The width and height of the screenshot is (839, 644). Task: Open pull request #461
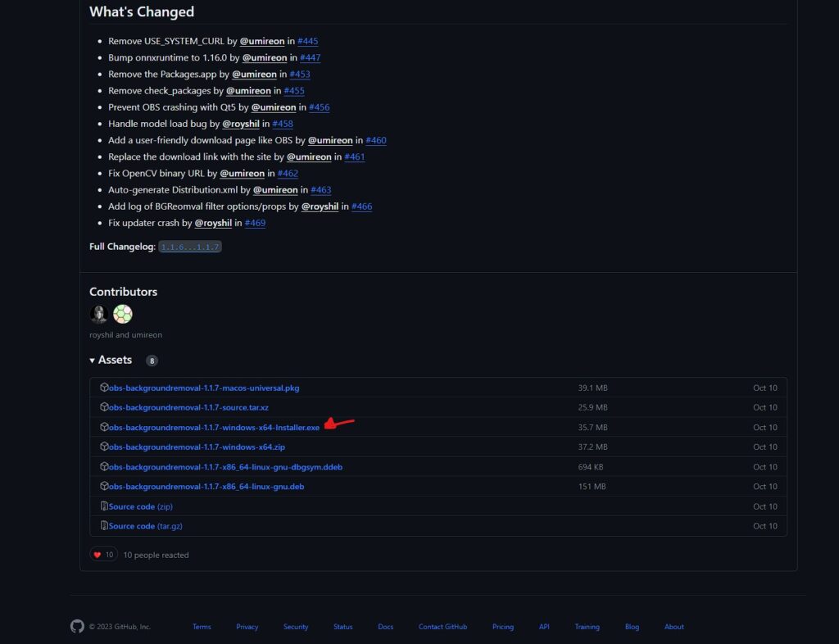tap(354, 157)
